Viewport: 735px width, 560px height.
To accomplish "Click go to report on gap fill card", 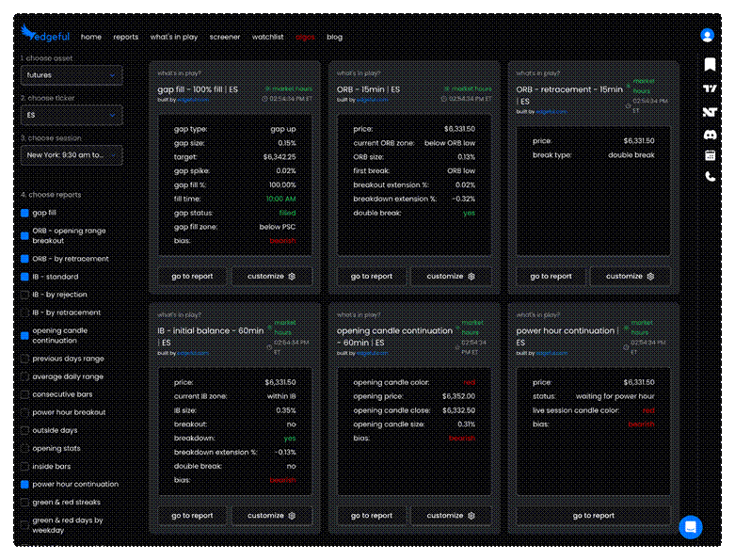I will pyautogui.click(x=192, y=277).
